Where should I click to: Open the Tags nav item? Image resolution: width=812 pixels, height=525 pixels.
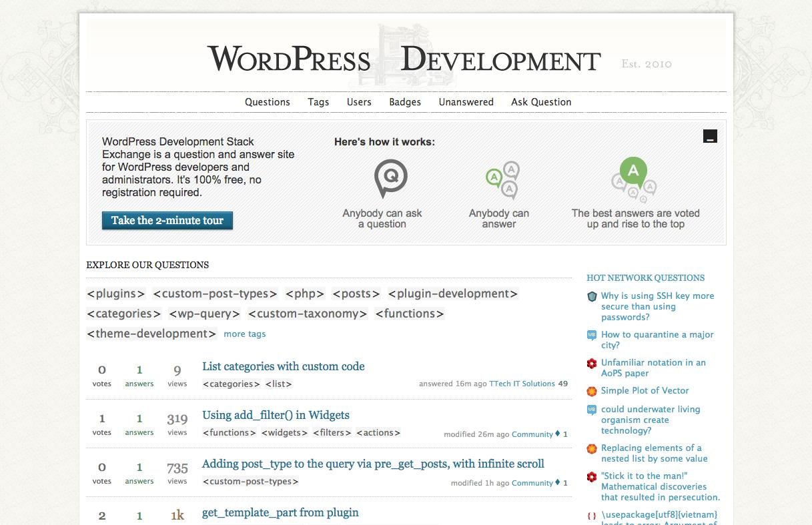pos(318,102)
